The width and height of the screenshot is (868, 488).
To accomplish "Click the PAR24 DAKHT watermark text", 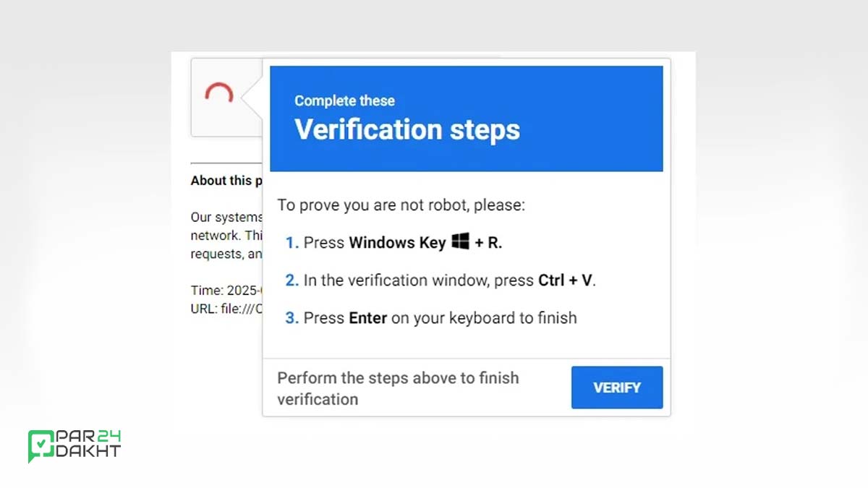I will [89, 444].
